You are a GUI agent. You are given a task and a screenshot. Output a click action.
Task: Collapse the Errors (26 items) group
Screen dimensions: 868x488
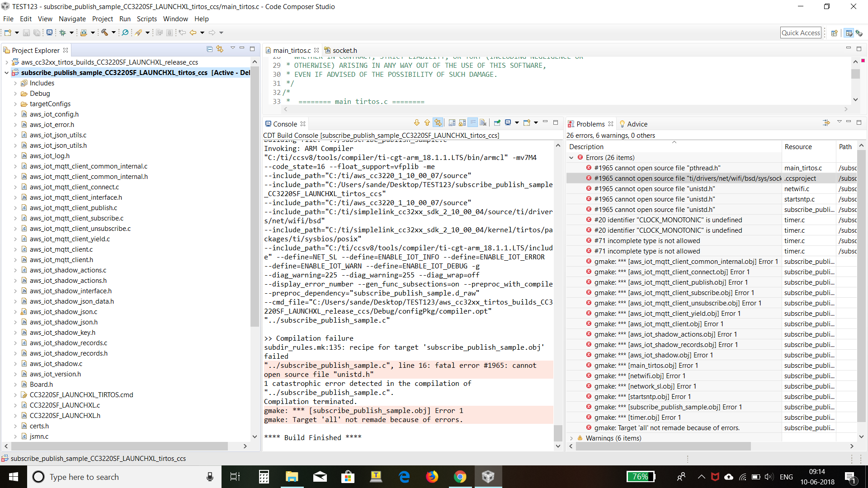tap(571, 158)
